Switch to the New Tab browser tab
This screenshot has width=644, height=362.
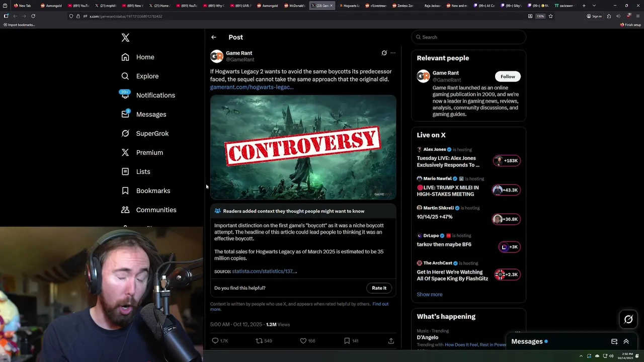(x=22, y=6)
